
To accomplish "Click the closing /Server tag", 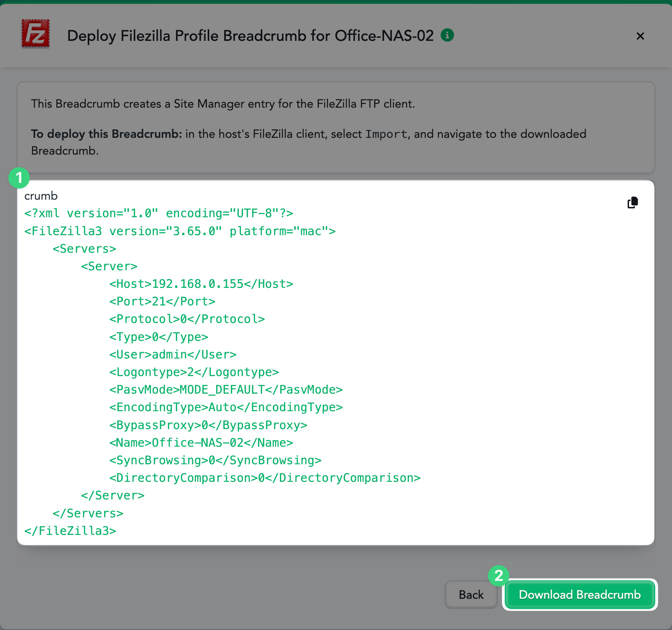I will [113, 495].
